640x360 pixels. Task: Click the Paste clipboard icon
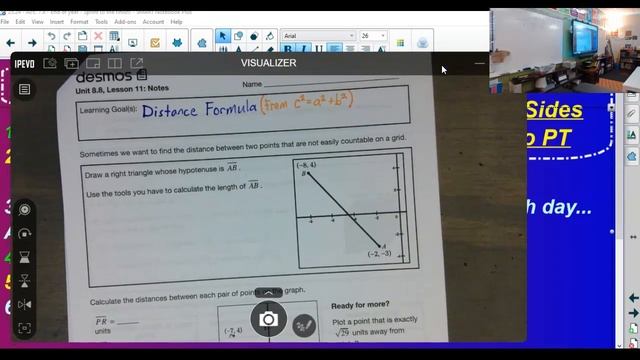(x=82, y=36)
